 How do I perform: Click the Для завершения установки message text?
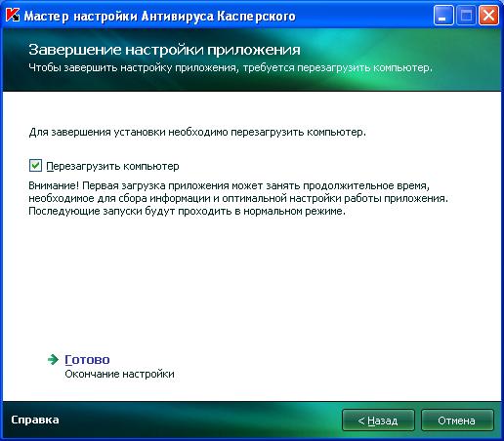[197, 132]
